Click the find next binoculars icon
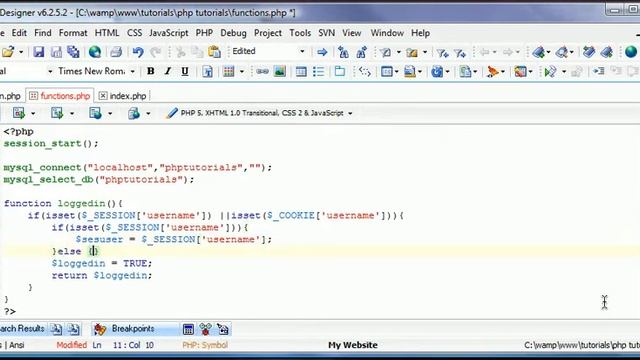640x360 pixels. 362,52
